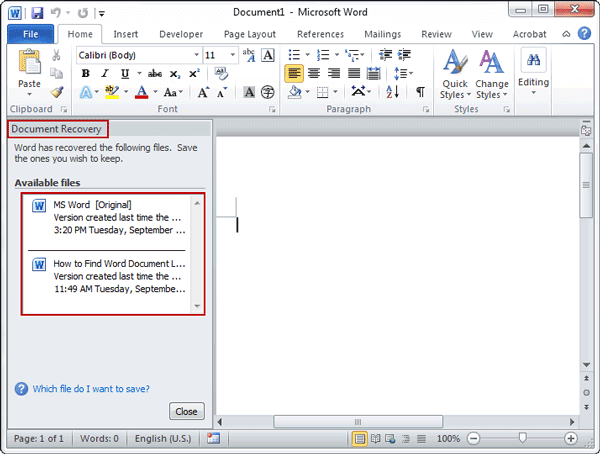Click the Undo icon in title bar

pos(55,13)
